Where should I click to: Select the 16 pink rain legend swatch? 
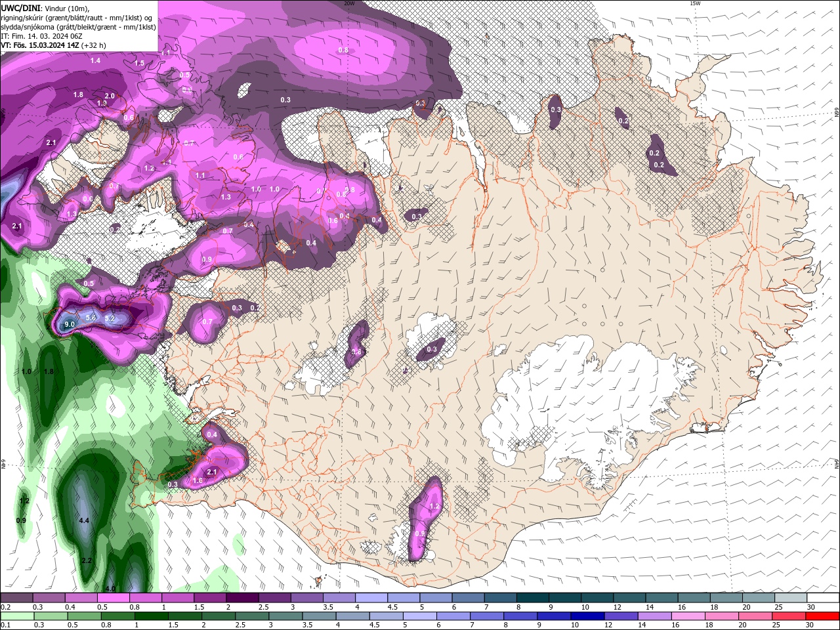click(688, 616)
